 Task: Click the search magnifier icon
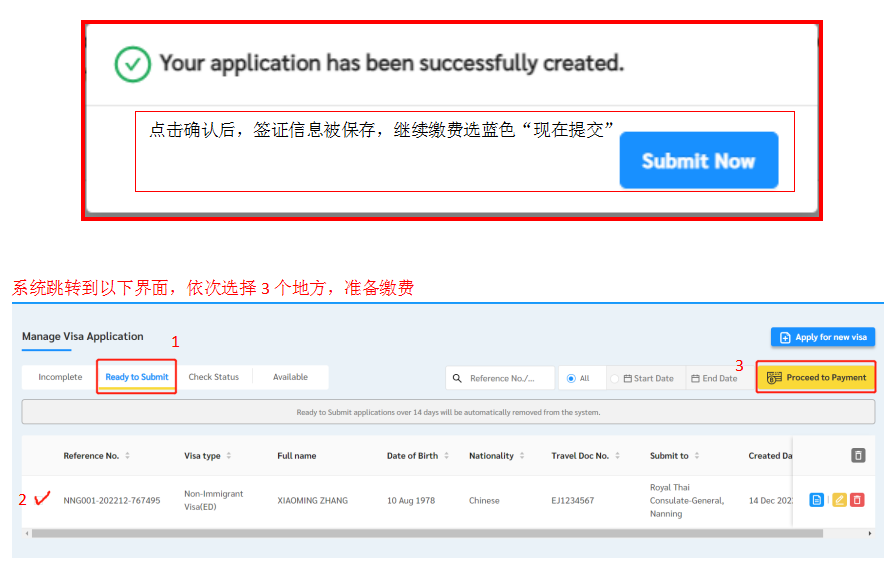click(458, 378)
